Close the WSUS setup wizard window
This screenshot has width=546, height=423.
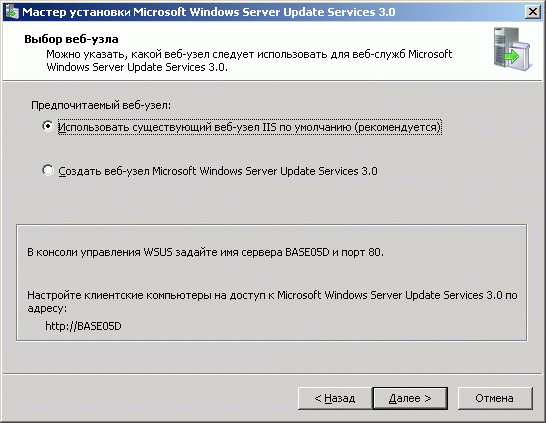pyautogui.click(x=533, y=12)
